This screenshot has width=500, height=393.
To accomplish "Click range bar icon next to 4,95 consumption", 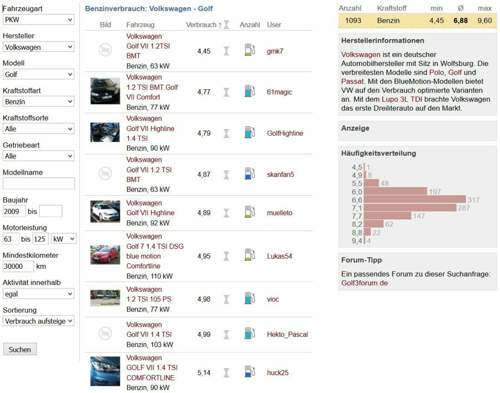I will (x=226, y=256).
